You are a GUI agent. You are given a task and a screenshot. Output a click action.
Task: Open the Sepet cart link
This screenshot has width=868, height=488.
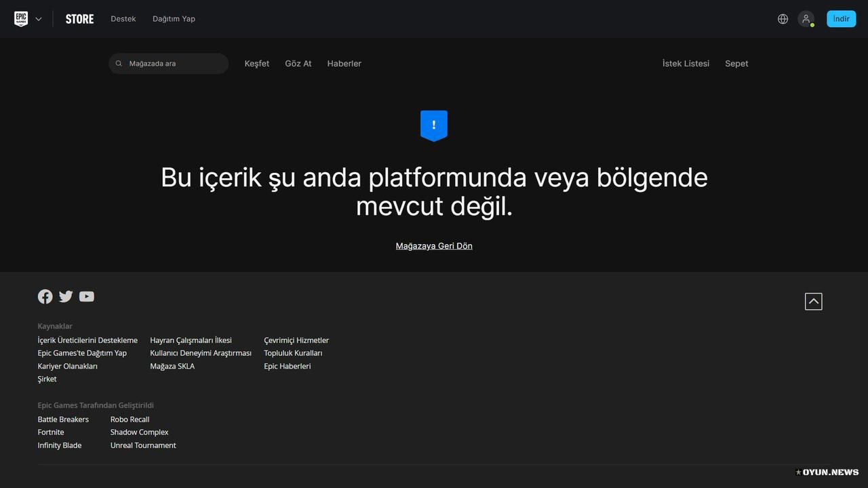coord(736,64)
